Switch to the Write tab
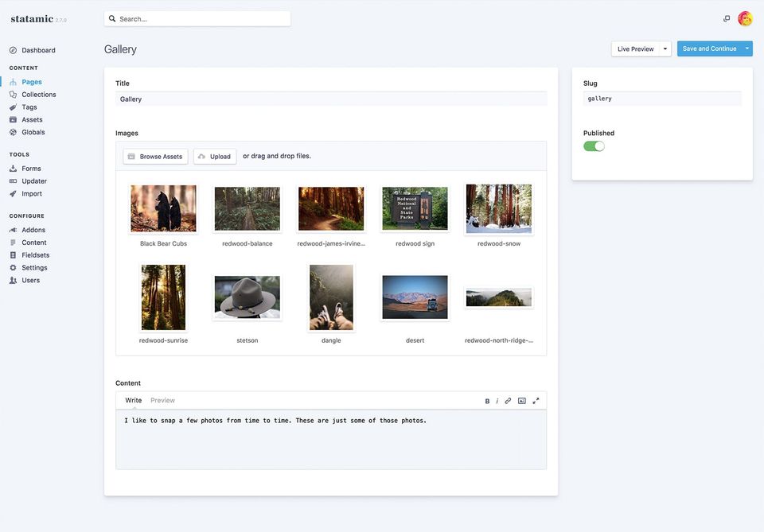764x532 pixels. (x=134, y=400)
